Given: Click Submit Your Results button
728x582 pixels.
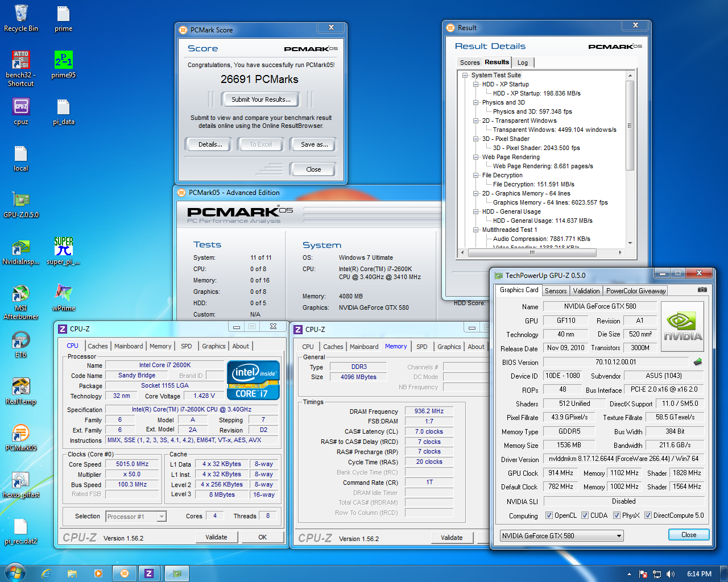Looking at the screenshot, I should click(x=261, y=99).
